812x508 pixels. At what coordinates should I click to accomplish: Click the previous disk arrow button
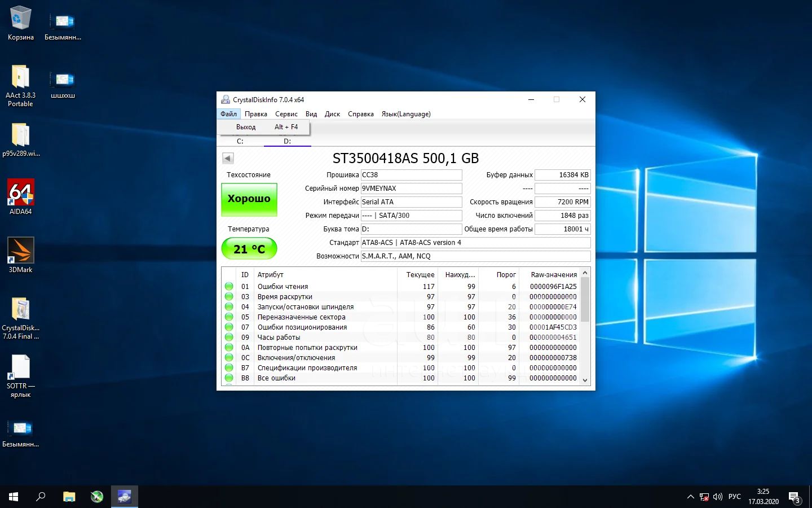(228, 158)
